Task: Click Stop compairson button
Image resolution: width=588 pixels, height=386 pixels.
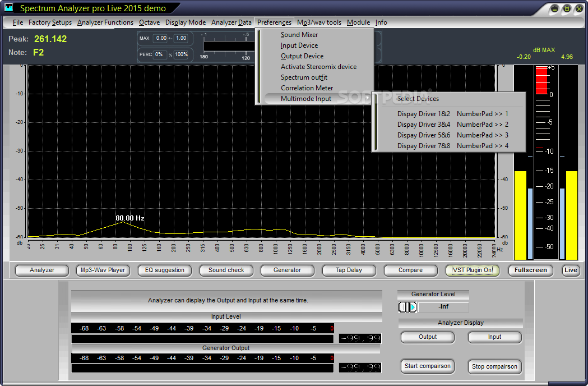Action: coord(494,366)
